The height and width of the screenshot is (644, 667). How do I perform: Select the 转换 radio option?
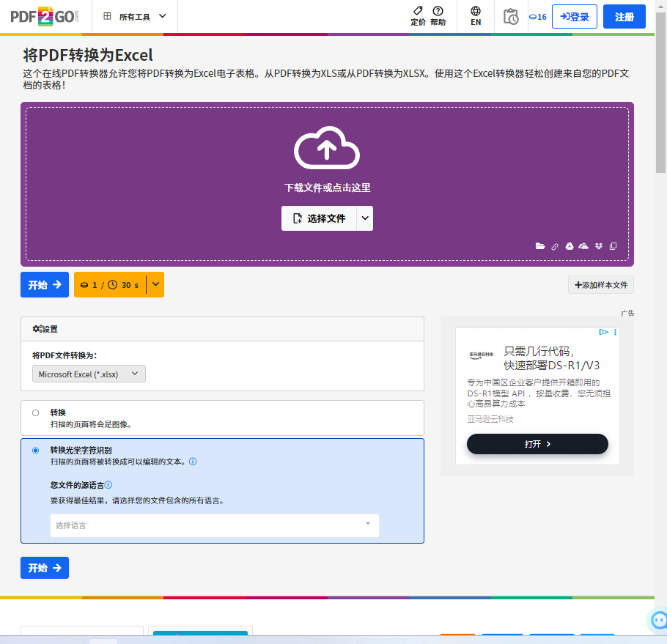35,412
